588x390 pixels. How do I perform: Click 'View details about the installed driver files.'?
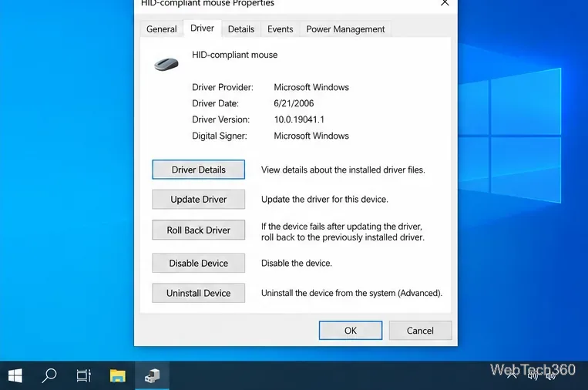[343, 170]
